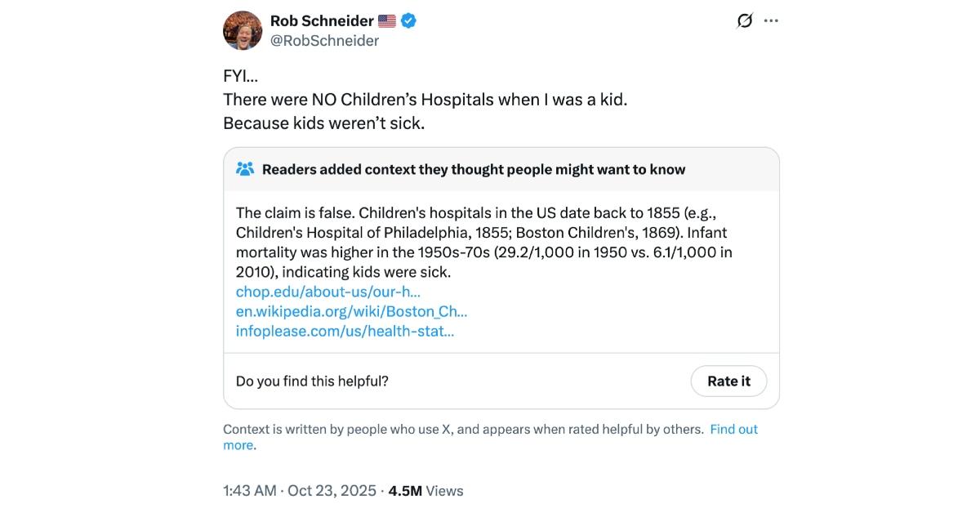Click the 'Do you find this helpful?' prompt
Screen dimensions: 980x513
click(312, 381)
